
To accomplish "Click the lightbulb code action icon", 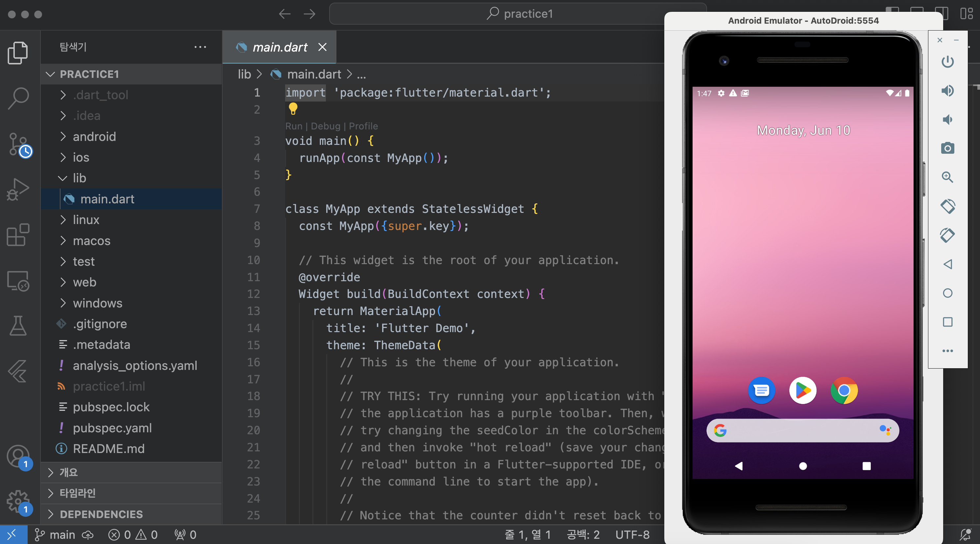I will click(x=293, y=109).
